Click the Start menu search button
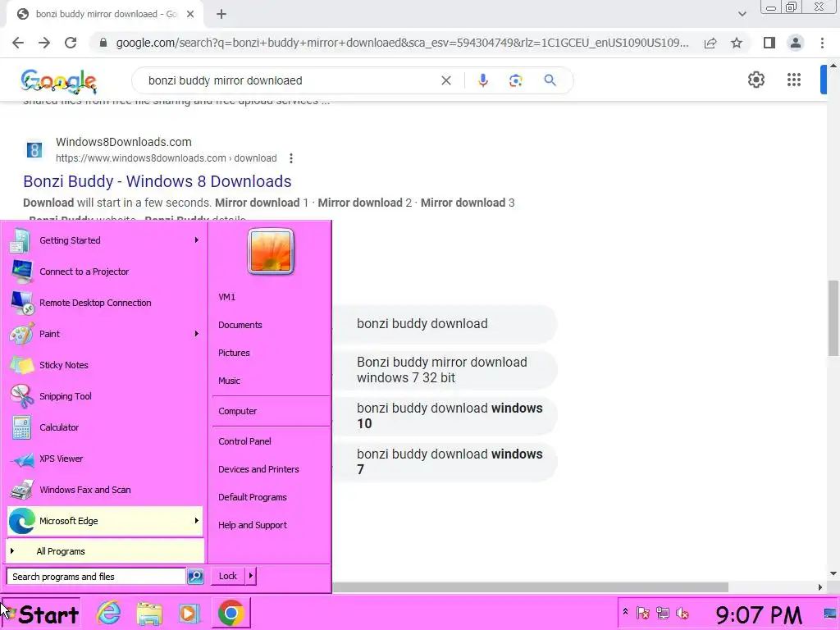Screen dimensions: 840x630 [x=195, y=577]
